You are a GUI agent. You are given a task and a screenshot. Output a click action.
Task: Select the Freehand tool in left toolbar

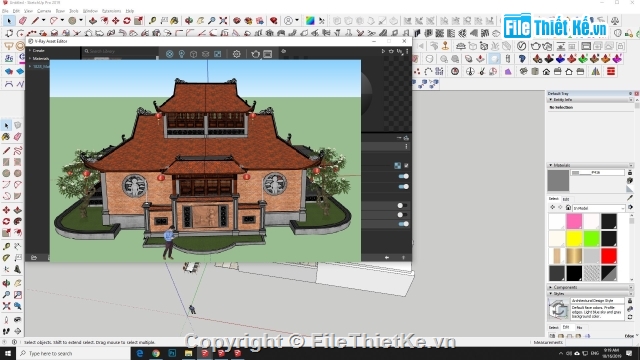pos(18,151)
